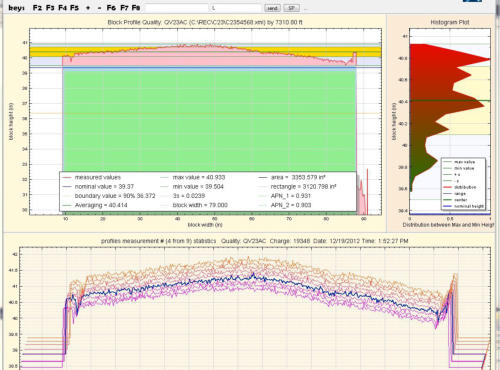
Task: Click 'Averaging = 40.414' legend entry
Action: 95,205
